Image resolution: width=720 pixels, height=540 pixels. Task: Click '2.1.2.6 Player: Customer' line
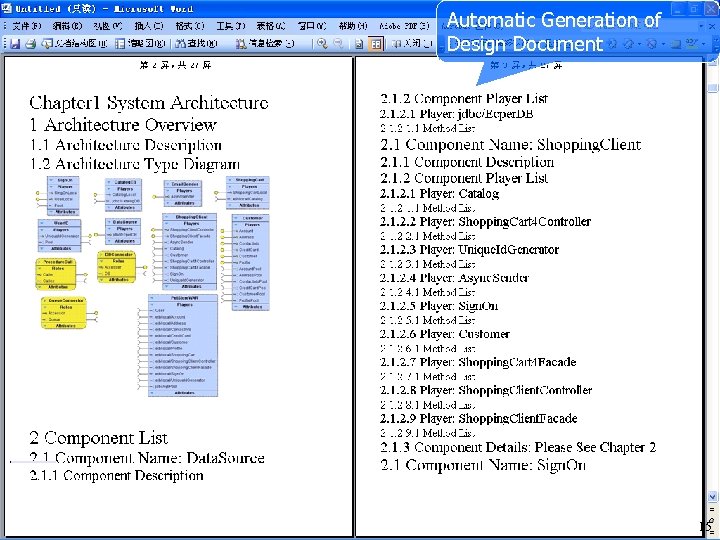[x=445, y=334]
